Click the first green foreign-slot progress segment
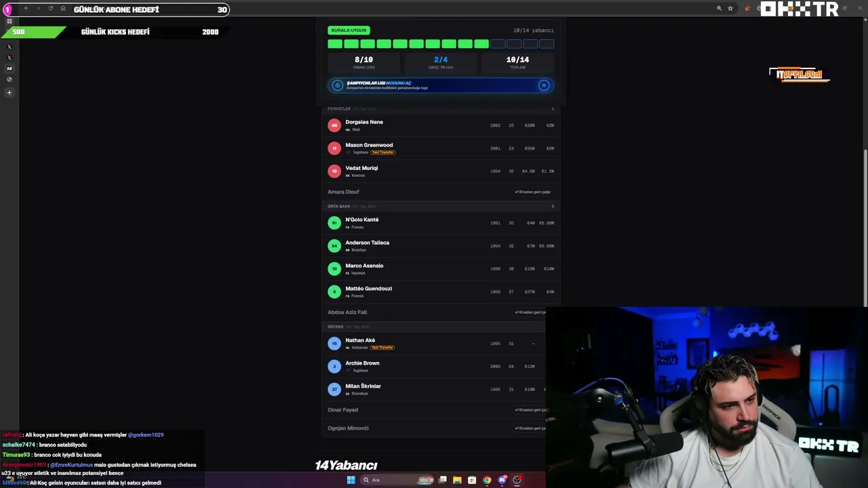Screen dimensions: 868x488 (335, 44)
